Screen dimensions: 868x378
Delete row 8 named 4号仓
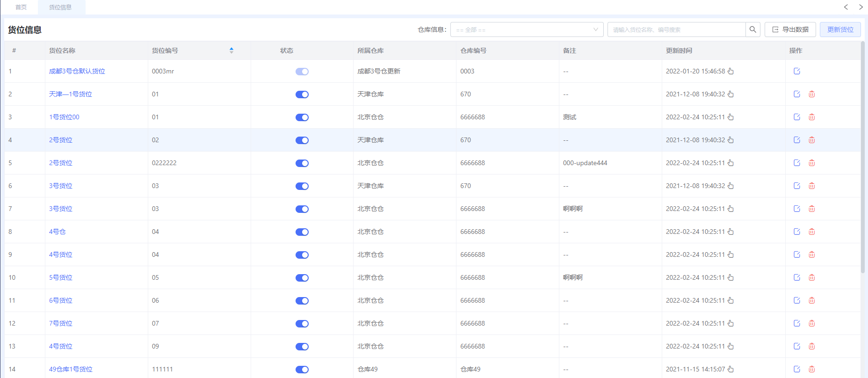click(812, 232)
